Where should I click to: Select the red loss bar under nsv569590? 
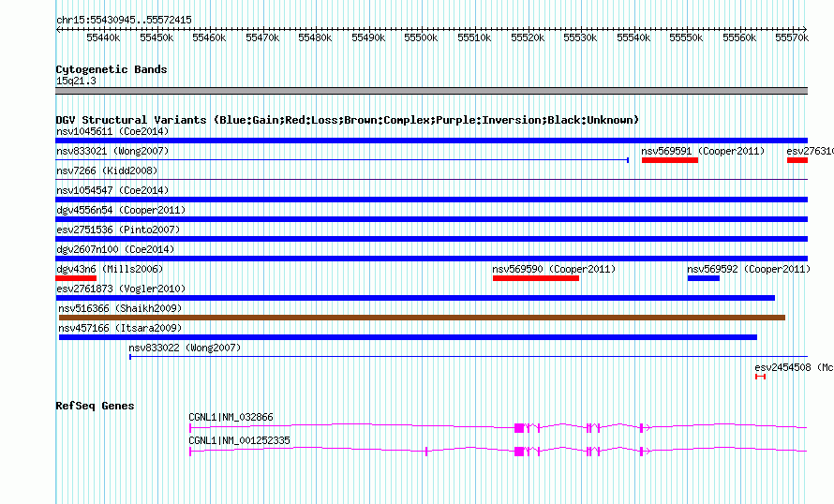[x=536, y=278]
